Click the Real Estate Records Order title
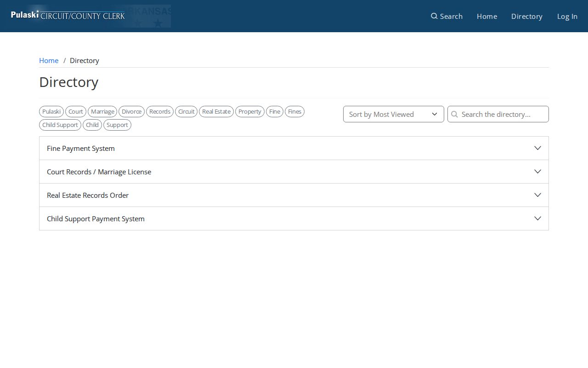 88,195
